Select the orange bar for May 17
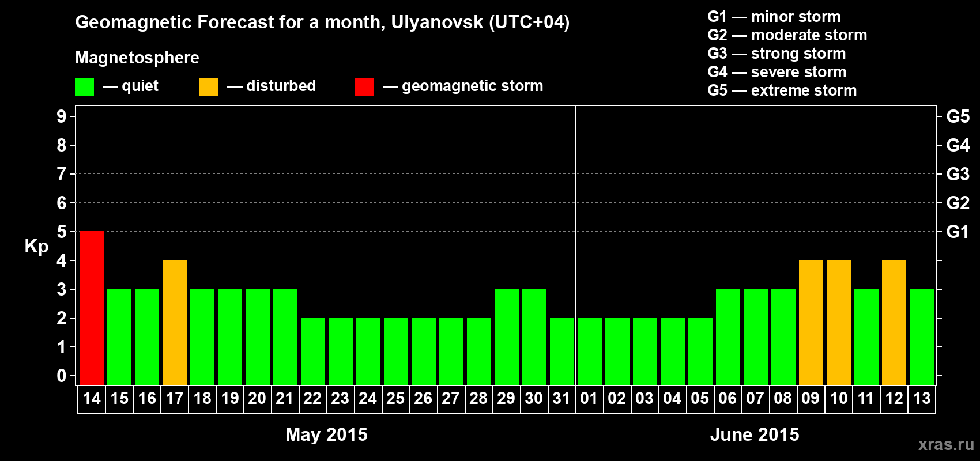Viewport: 980px width, 461px height. (175, 322)
